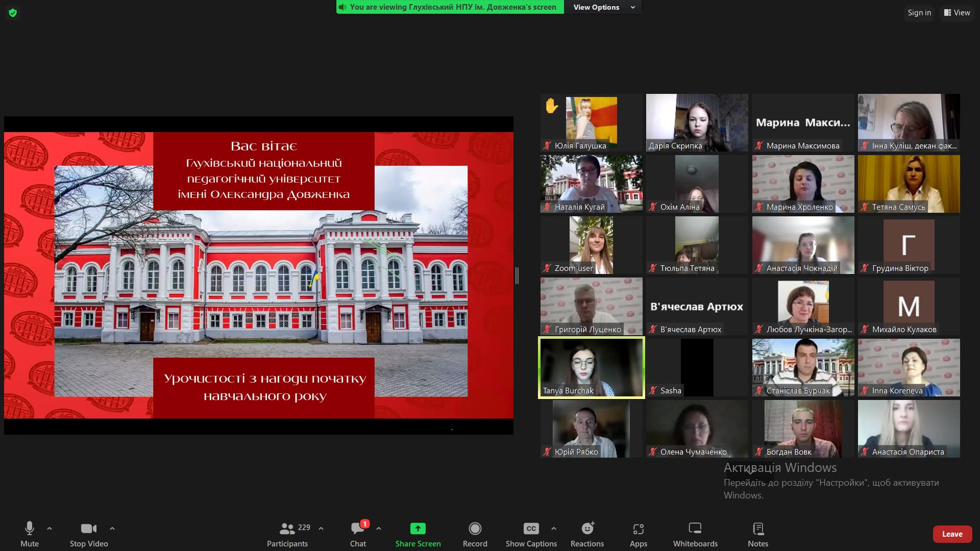
Task: Select Станіслав Бурчак's video tile
Action: (803, 367)
